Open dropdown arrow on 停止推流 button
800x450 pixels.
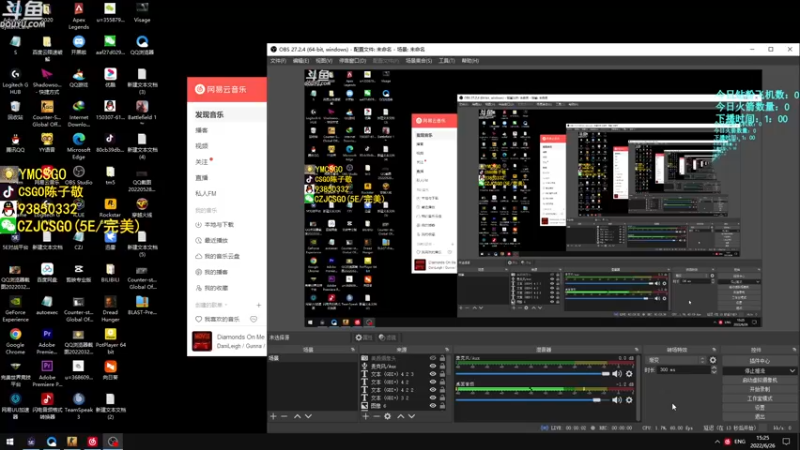coord(792,371)
